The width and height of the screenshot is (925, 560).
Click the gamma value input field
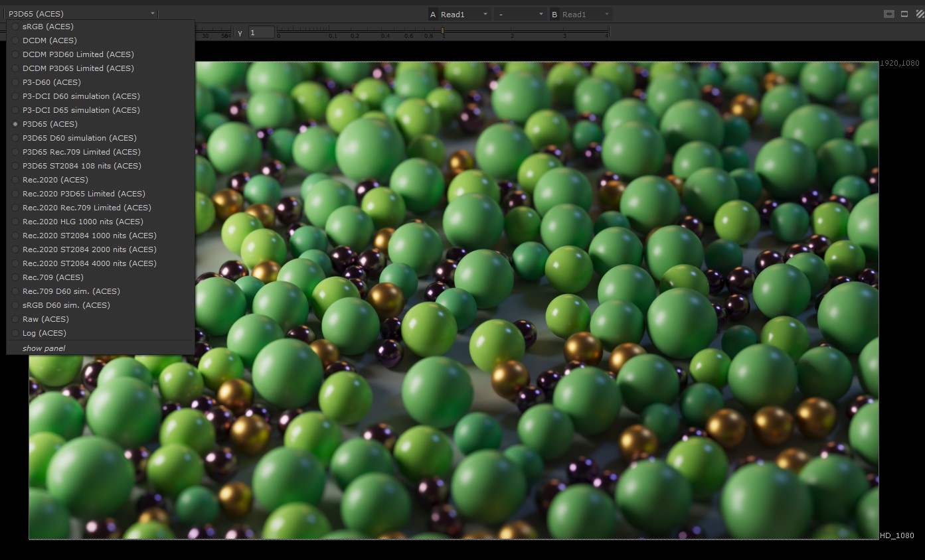click(262, 33)
